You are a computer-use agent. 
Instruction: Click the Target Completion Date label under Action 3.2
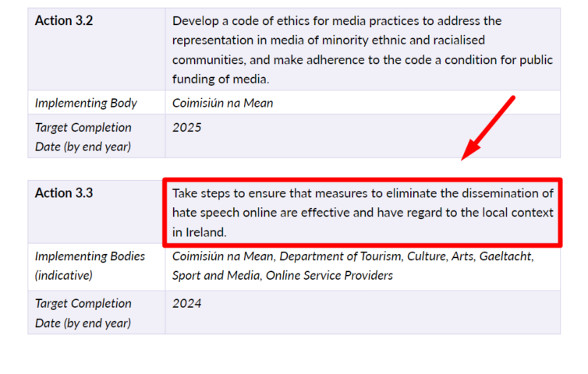click(x=83, y=136)
